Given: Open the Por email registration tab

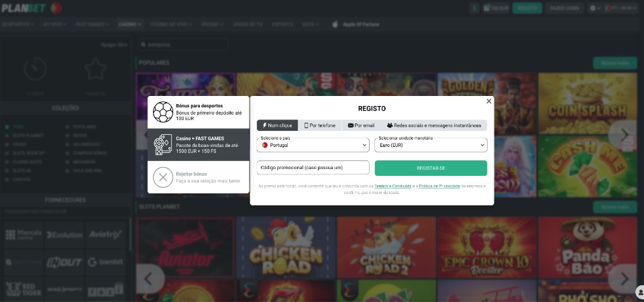Looking at the screenshot, I should (361, 125).
